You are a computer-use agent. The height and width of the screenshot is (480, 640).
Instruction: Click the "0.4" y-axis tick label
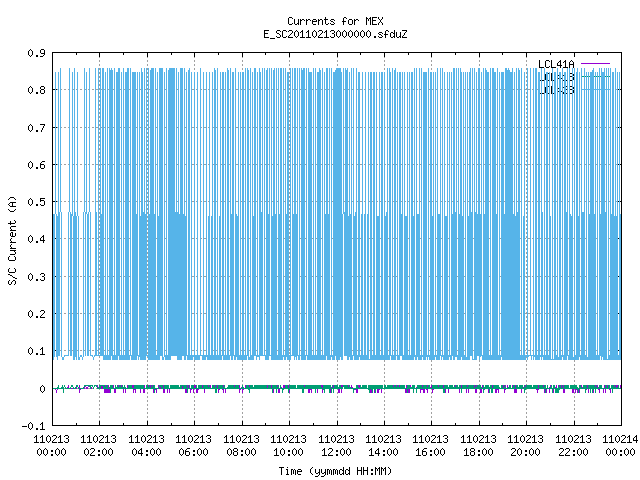pyautogui.click(x=36, y=239)
